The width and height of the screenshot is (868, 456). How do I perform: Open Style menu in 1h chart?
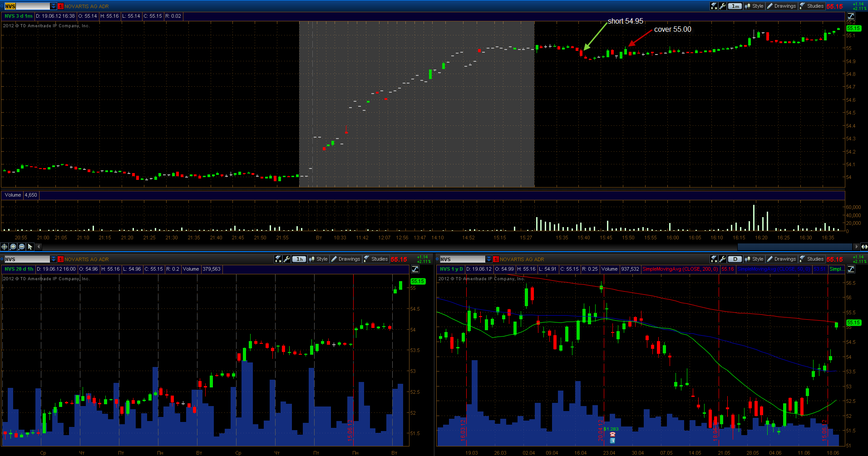tap(318, 259)
